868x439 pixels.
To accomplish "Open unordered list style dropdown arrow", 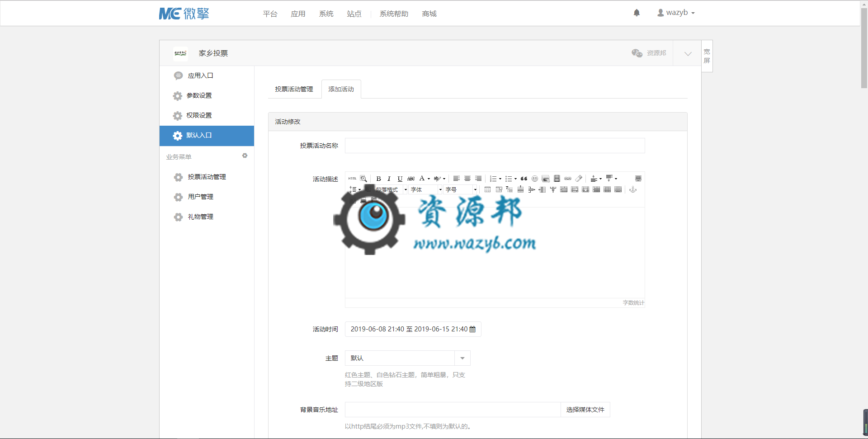I will [515, 179].
